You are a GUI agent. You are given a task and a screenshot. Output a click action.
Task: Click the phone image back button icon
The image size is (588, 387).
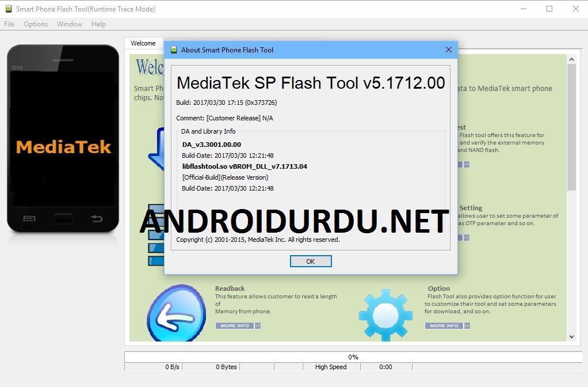click(x=97, y=218)
